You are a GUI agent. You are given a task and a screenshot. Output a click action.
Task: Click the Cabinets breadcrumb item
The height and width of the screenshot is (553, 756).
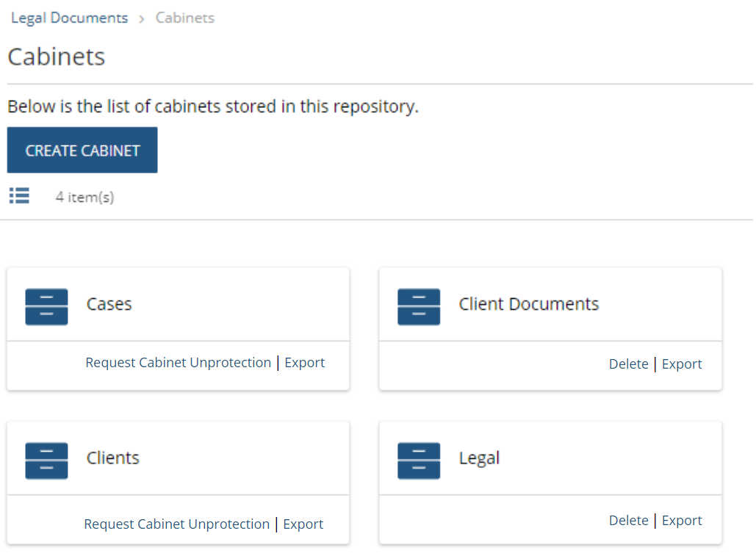click(185, 18)
